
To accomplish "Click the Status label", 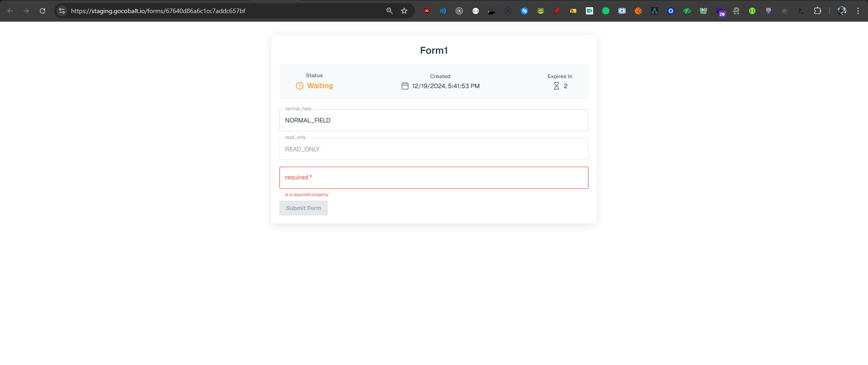I will [x=314, y=75].
